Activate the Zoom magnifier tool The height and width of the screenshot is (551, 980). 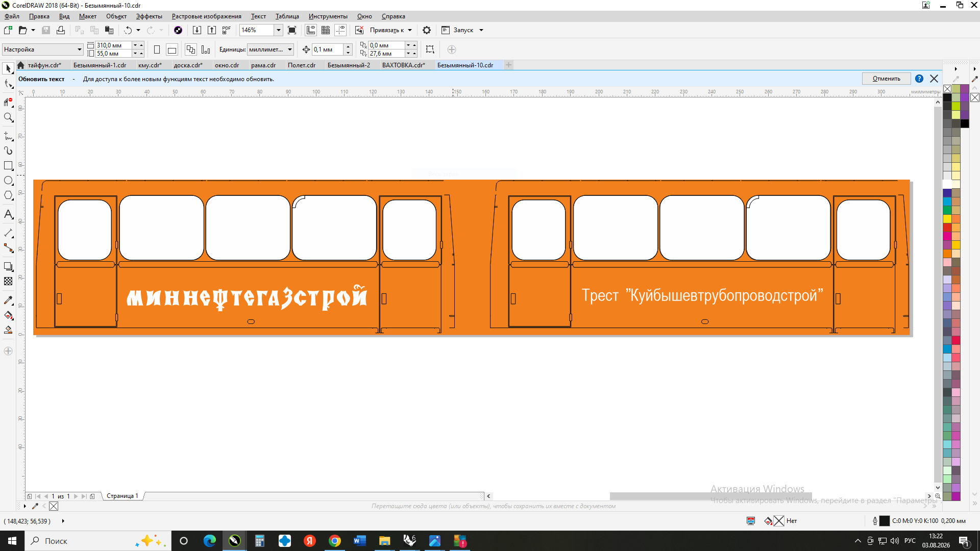pos(8,118)
